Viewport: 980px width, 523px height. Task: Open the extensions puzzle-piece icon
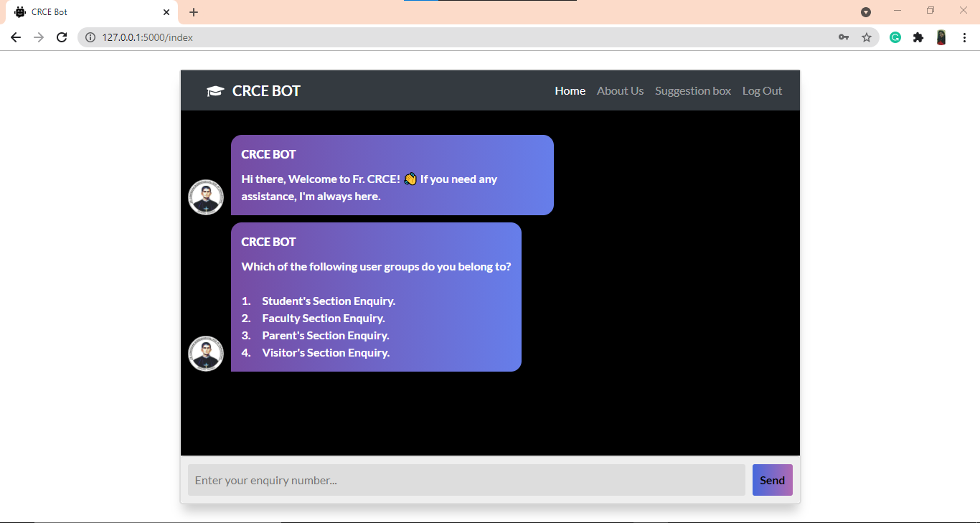click(918, 37)
